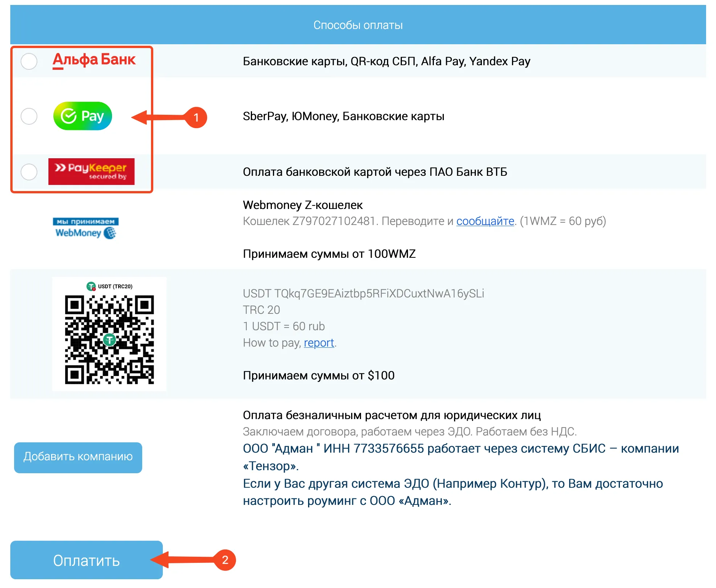Click the Способы оплаты header
Viewport: 716px width, 588px height.
[358, 25]
